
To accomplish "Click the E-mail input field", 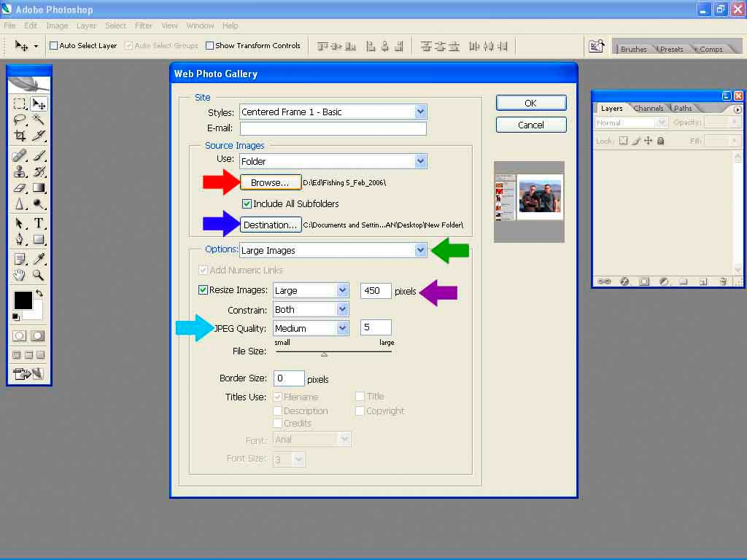I will coord(333,128).
